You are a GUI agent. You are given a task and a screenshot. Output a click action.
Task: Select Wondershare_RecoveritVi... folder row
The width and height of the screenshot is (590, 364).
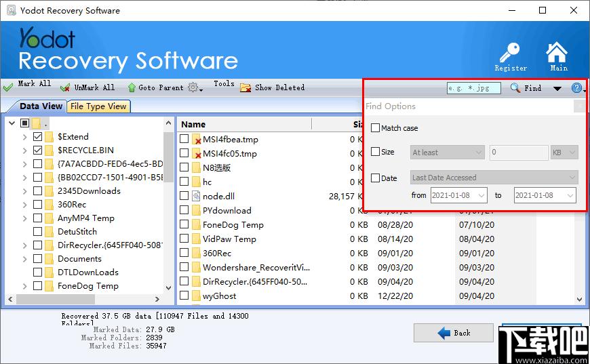[256, 267]
